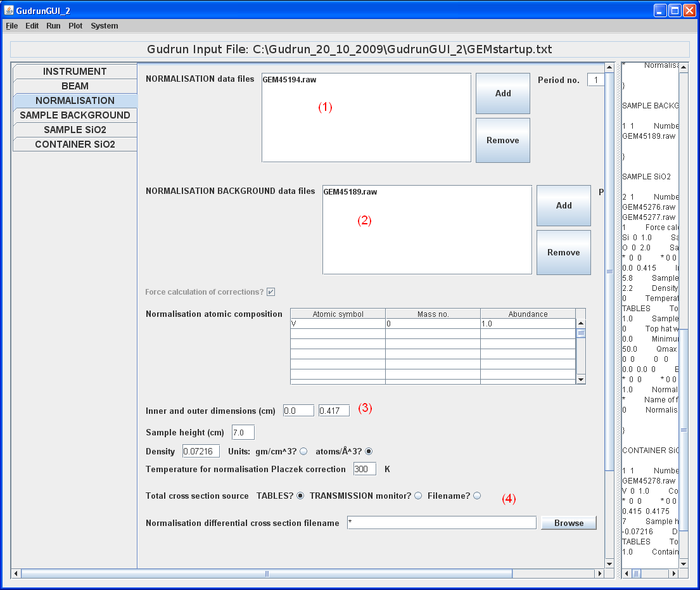
Task: Click Add for NORMALISATION data files
Action: tap(502, 93)
